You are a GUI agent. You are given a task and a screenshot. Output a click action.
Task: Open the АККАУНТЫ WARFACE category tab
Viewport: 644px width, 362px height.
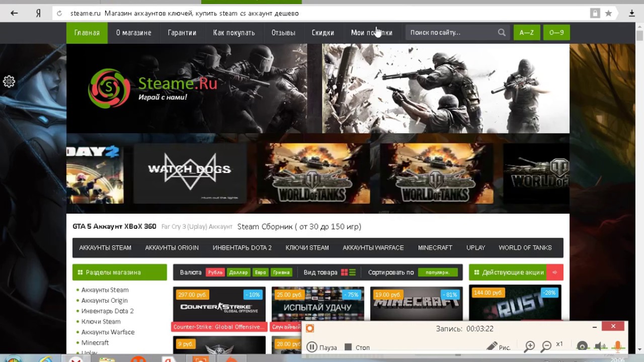point(373,248)
